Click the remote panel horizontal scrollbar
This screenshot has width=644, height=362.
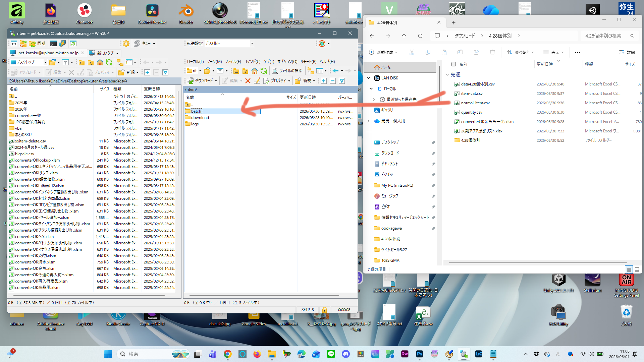(x=264, y=295)
